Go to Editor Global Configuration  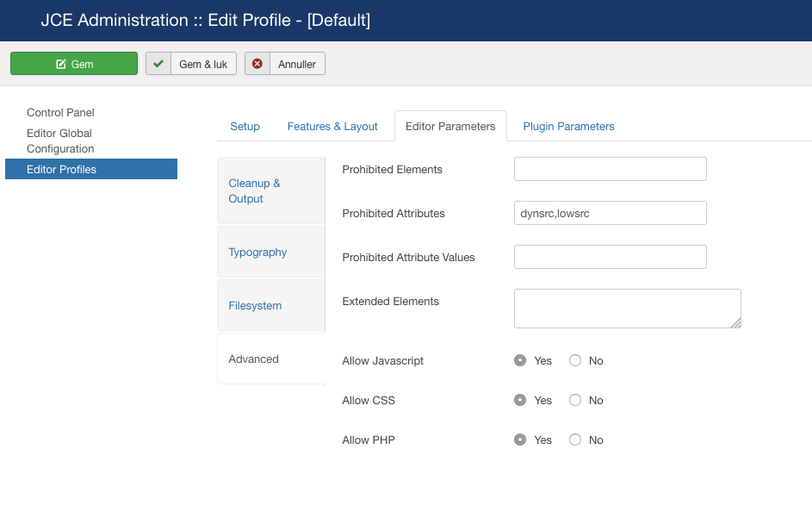(59, 140)
